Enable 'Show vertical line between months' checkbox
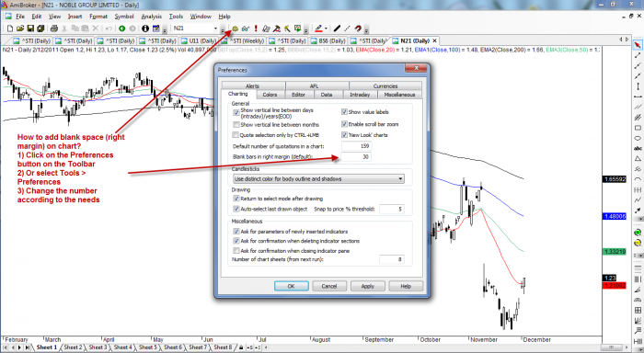The image size is (644, 353). pos(236,124)
